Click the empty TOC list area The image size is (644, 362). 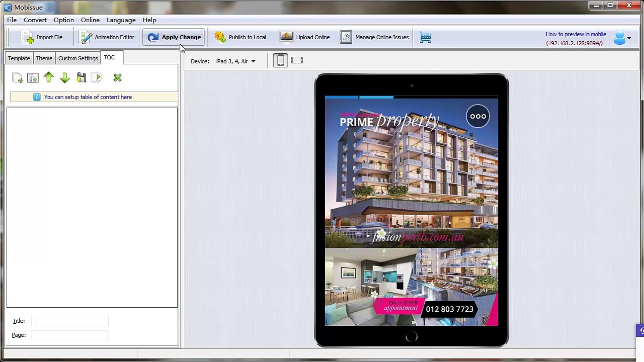click(92, 207)
